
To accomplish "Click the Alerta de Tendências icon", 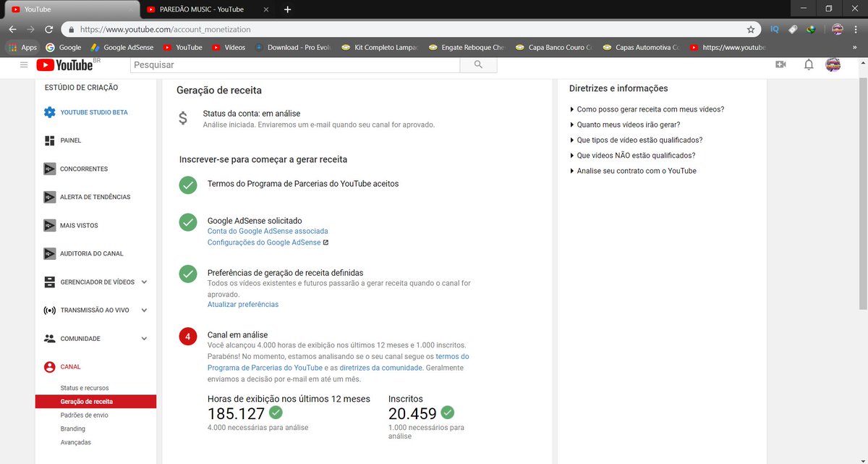I will [x=49, y=197].
